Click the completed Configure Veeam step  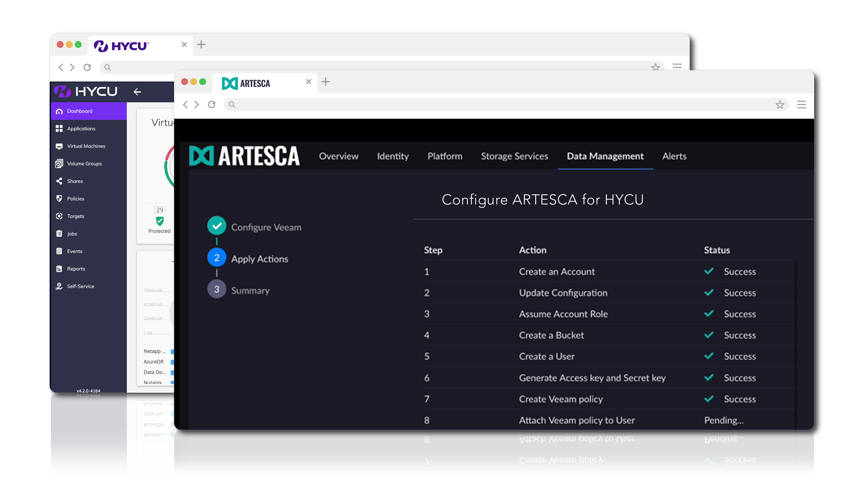click(x=217, y=226)
